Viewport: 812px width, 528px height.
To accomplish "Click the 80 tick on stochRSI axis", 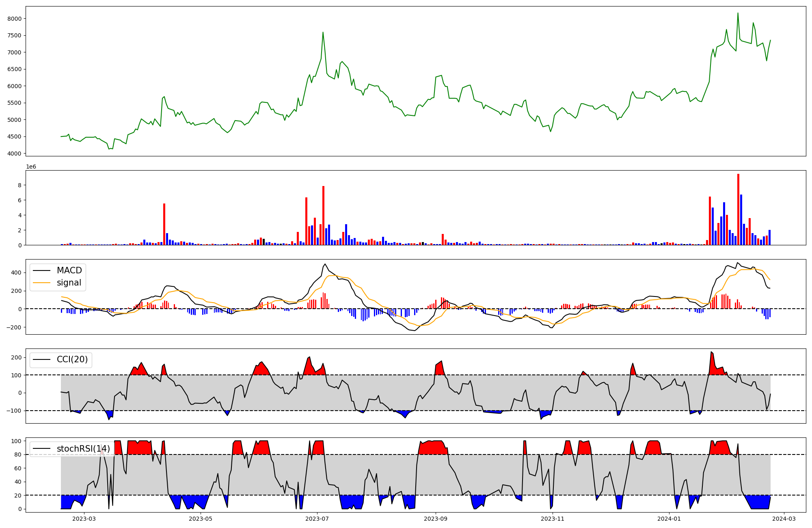I will (x=18, y=454).
